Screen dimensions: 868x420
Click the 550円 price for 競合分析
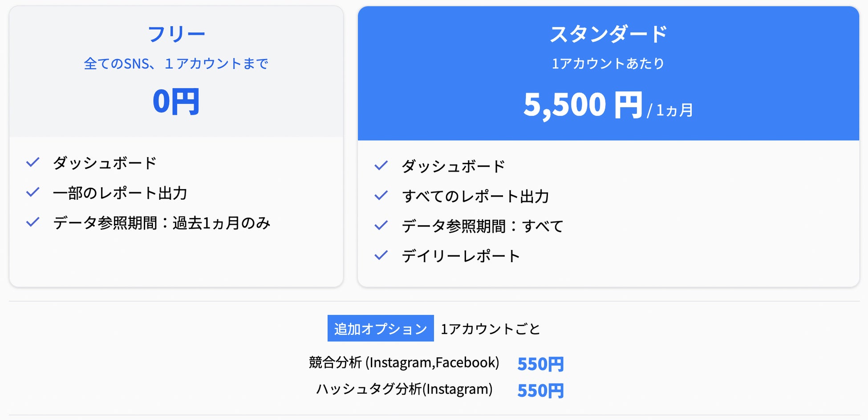(x=540, y=364)
